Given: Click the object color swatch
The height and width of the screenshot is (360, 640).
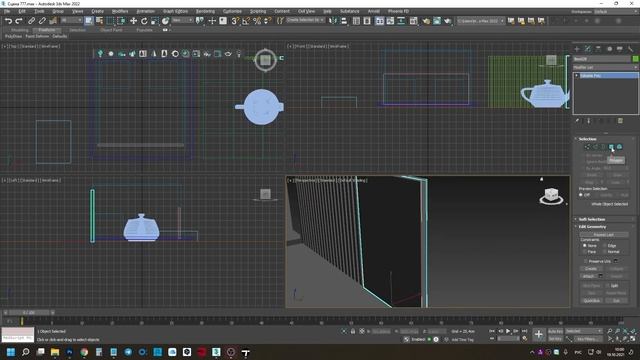Looking at the screenshot, I should click(x=635, y=59).
